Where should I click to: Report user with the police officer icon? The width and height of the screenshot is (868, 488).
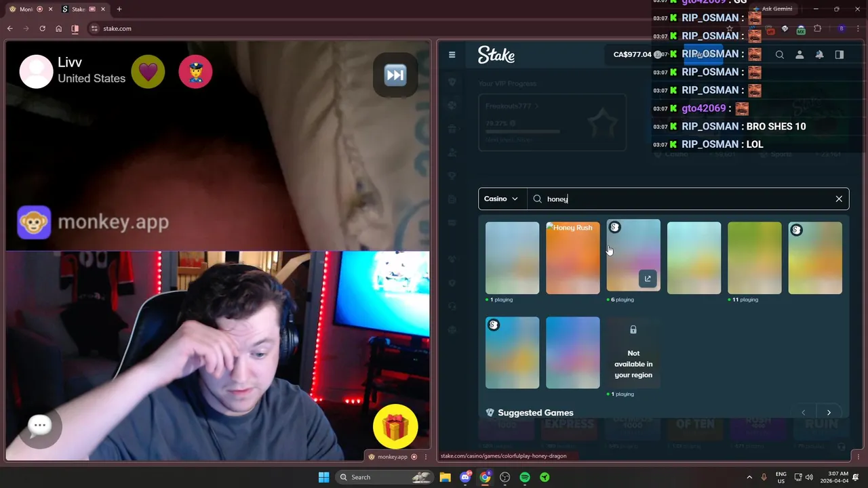(x=195, y=72)
